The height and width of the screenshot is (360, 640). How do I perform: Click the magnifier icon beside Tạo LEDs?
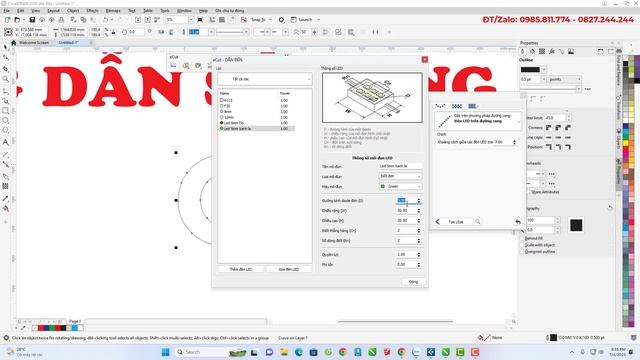click(478, 222)
